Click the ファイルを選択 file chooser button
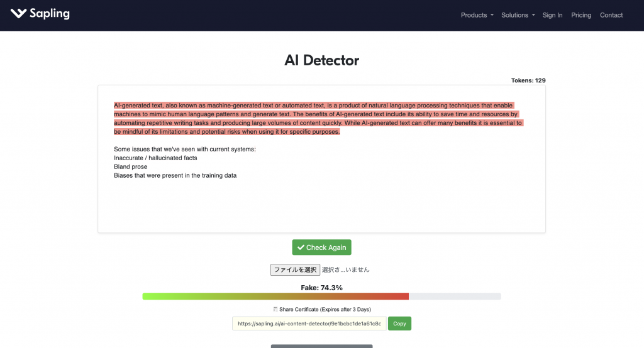 click(295, 269)
